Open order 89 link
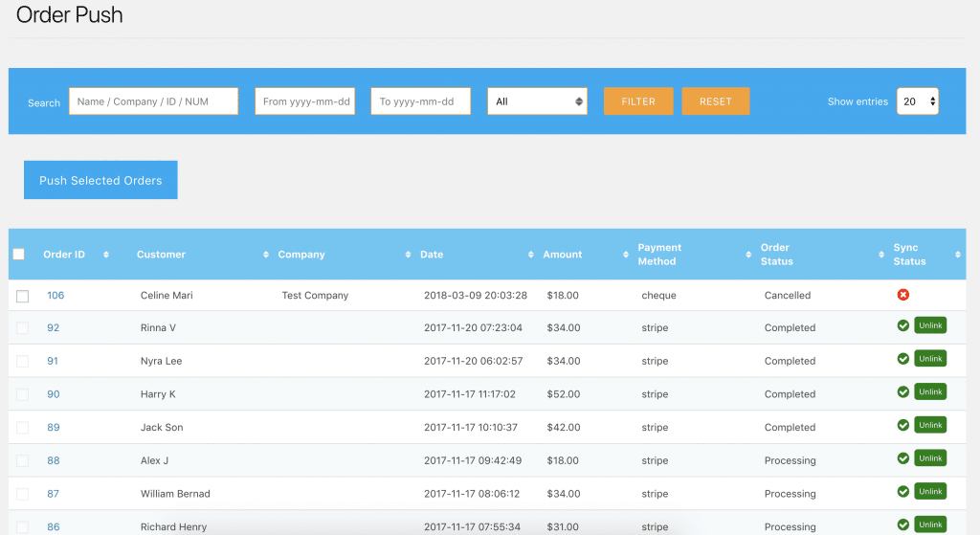The image size is (980, 535). 54,427
